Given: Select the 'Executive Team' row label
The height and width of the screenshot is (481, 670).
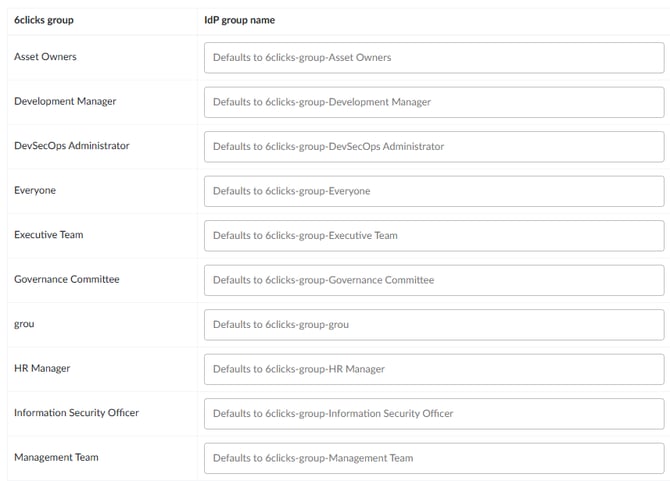Looking at the screenshot, I should tap(49, 235).
